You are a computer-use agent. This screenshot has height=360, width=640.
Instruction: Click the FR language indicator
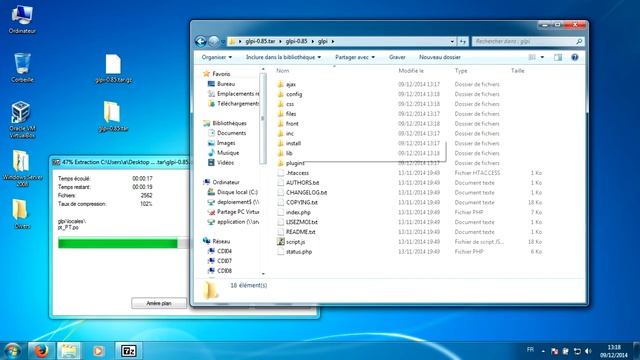click(530, 350)
